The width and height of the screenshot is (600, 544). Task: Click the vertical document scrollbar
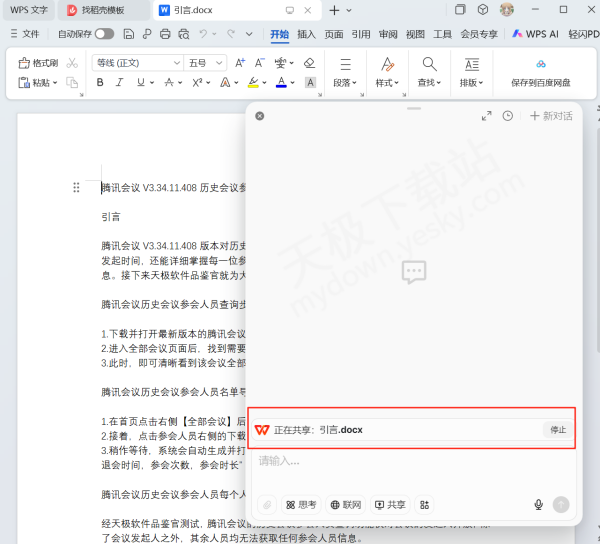598,241
